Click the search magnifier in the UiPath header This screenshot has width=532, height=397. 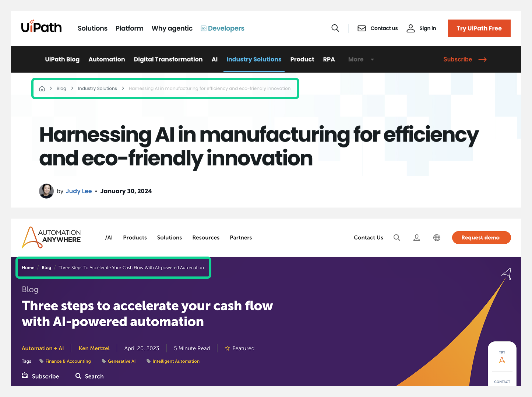click(x=335, y=28)
